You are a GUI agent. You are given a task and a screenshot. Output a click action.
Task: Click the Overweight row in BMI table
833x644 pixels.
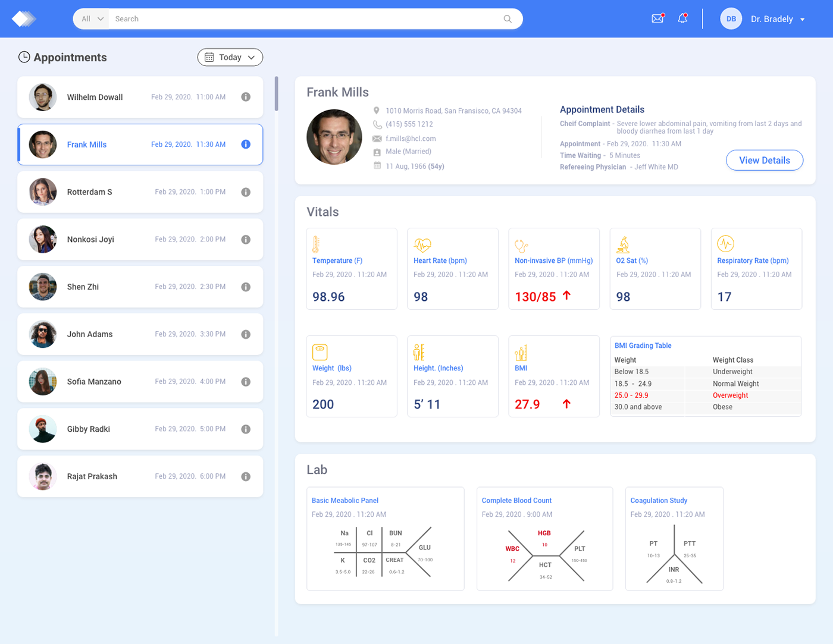point(706,395)
